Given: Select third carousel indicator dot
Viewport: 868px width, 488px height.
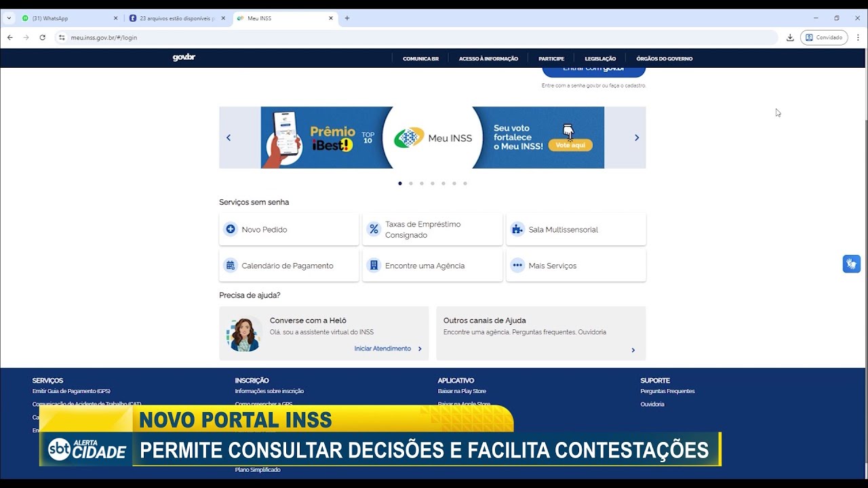Looking at the screenshot, I should pos(422,183).
